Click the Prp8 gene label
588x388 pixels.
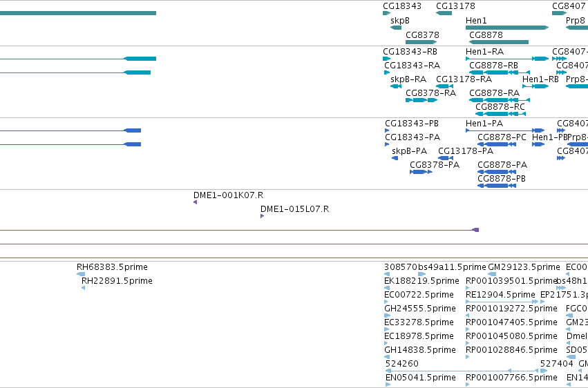coord(576,21)
